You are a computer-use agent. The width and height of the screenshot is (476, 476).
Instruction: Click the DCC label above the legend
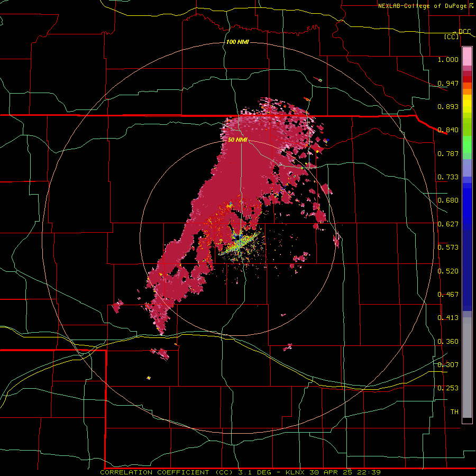pyautogui.click(x=464, y=32)
